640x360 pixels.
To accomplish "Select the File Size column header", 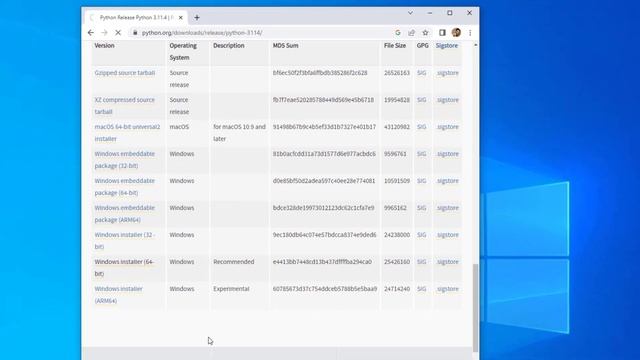I will [395, 45].
